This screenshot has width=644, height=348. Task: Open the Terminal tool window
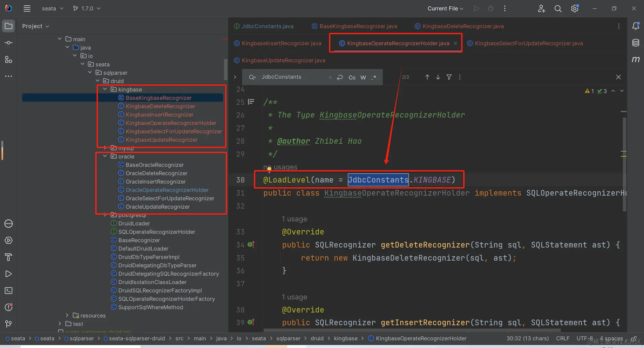coord(9,291)
